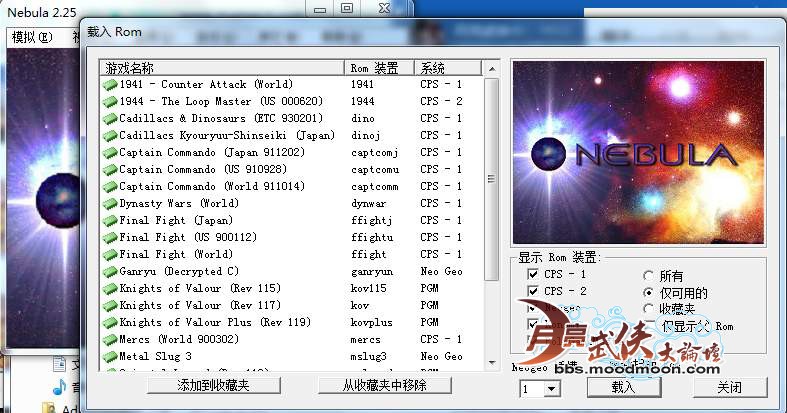Click the ROM icon beside Final Fight (US 900112)
This screenshot has width=787, height=413.
[110, 238]
